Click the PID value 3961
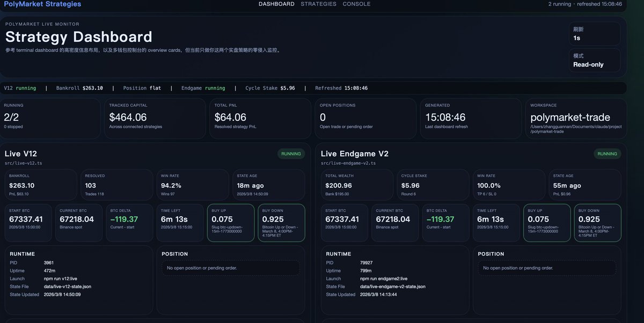Image resolution: width=644 pixels, height=323 pixels. coord(49,263)
